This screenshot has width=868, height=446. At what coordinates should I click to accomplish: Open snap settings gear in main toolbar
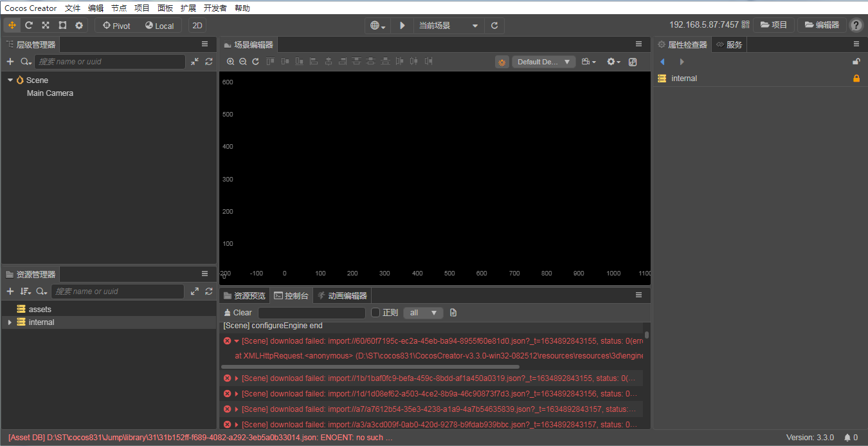tap(79, 25)
